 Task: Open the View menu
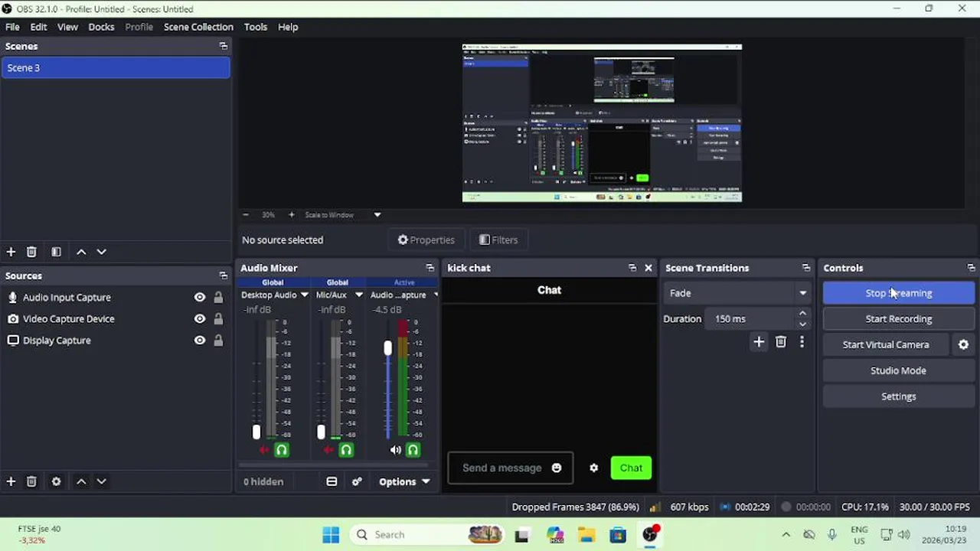coord(67,27)
